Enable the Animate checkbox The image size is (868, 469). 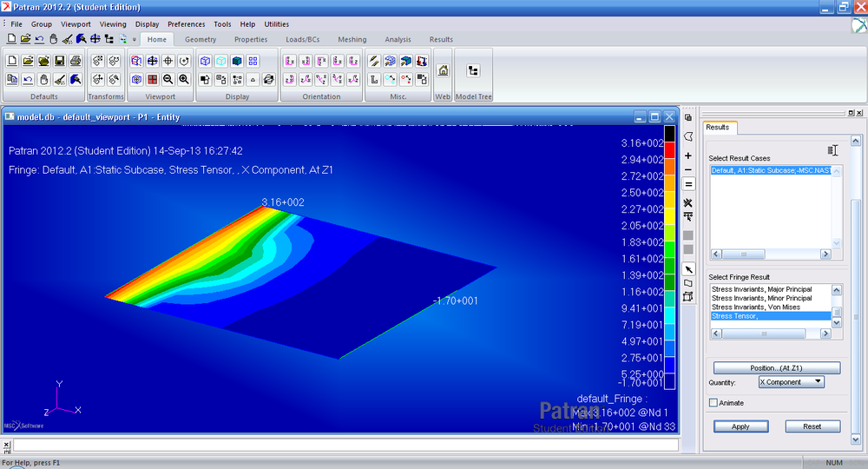(x=713, y=403)
